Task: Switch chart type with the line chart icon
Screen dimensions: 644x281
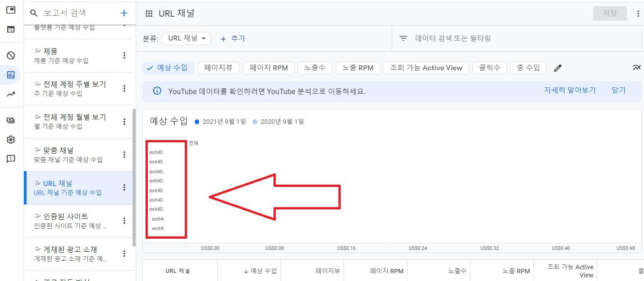Action: click(x=636, y=68)
